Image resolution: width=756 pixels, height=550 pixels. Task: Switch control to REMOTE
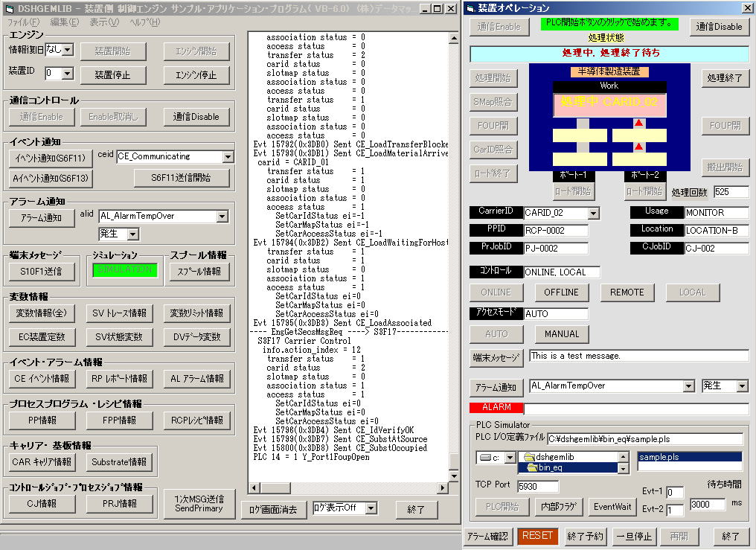coord(627,292)
